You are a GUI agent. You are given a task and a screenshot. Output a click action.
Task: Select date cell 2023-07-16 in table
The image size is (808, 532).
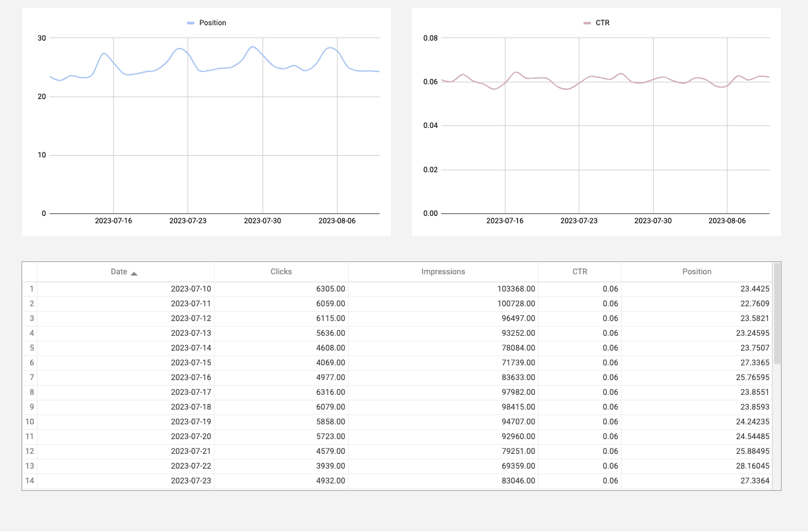point(191,377)
